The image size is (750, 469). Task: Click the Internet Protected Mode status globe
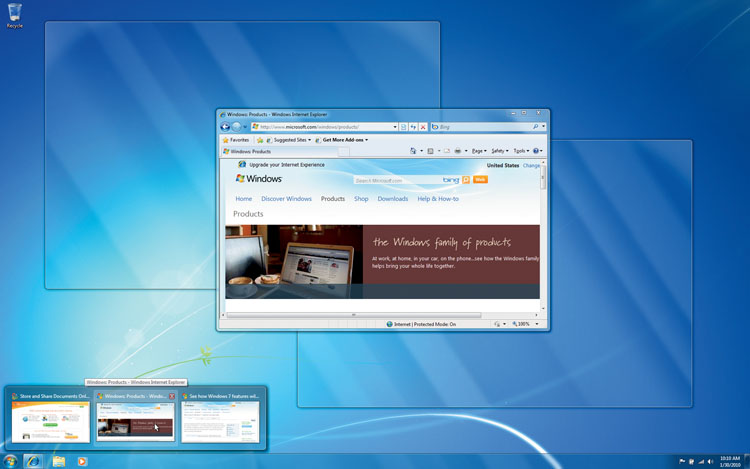(x=389, y=324)
